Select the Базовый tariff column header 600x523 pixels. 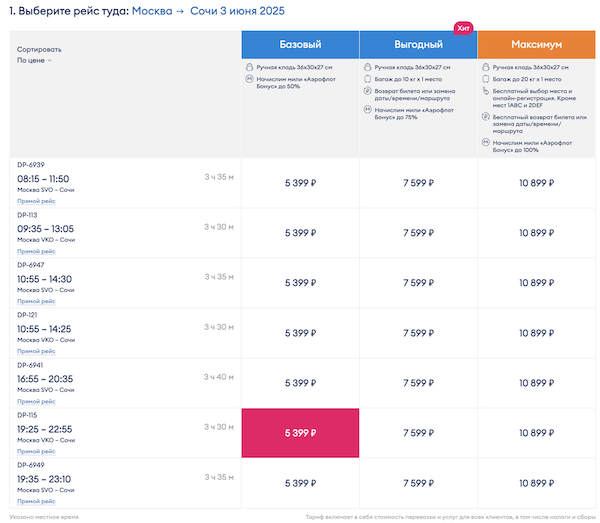point(300,45)
